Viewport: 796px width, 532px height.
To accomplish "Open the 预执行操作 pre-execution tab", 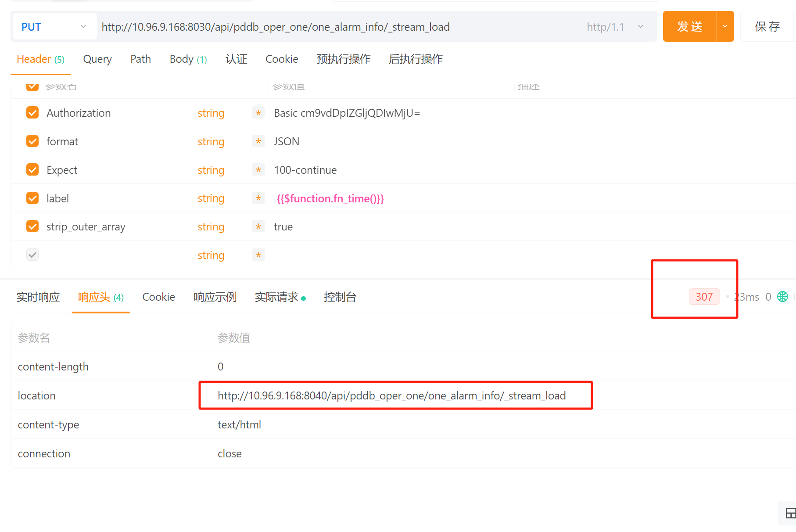I will tap(344, 59).
